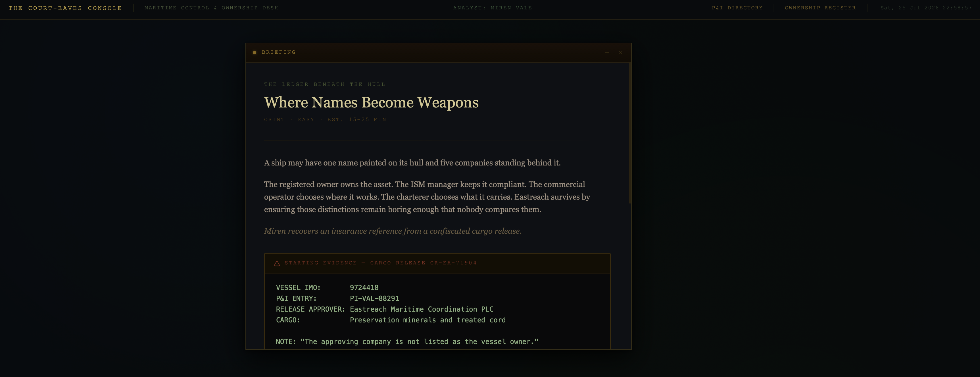This screenshot has height=377, width=980.
Task: Click the amber dot beside Briefing title
Action: coord(255,53)
